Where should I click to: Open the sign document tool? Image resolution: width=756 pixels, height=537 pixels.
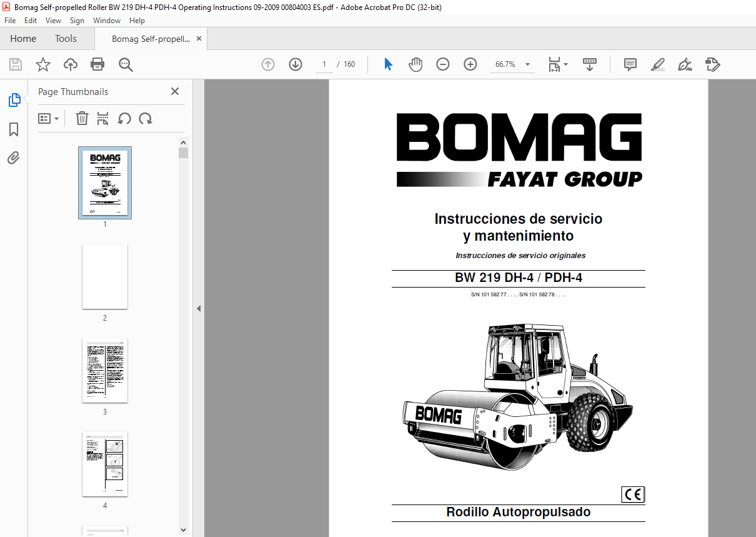pyautogui.click(x=685, y=64)
